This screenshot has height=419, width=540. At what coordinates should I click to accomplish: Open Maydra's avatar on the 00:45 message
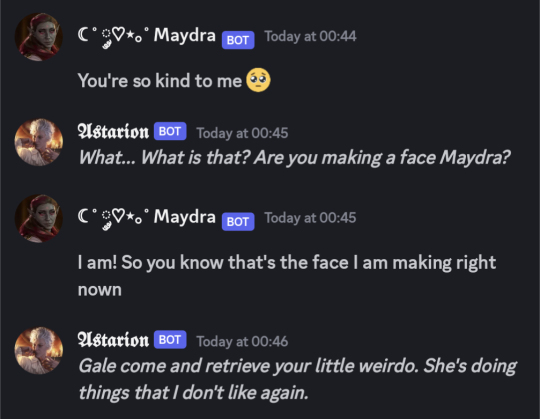coord(39,219)
